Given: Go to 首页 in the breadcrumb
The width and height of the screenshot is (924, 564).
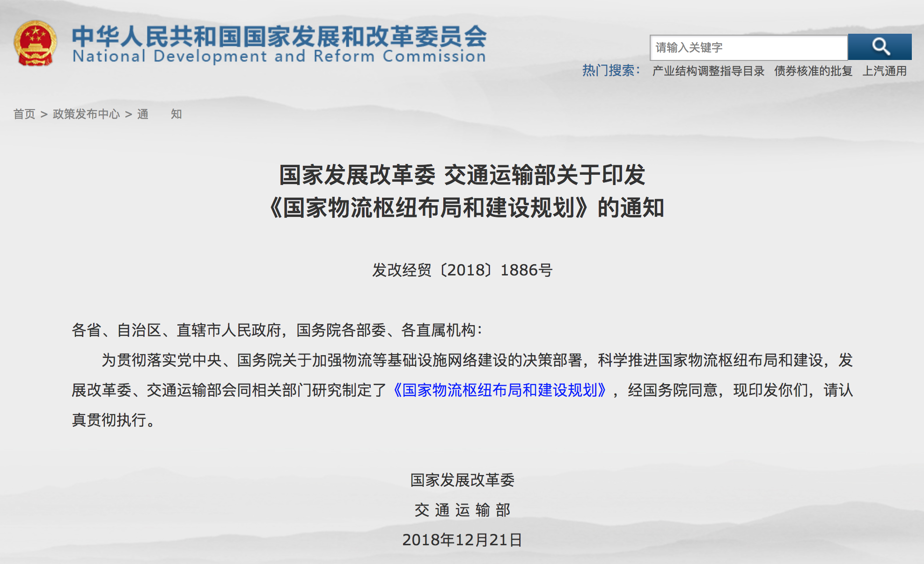Looking at the screenshot, I should point(24,114).
